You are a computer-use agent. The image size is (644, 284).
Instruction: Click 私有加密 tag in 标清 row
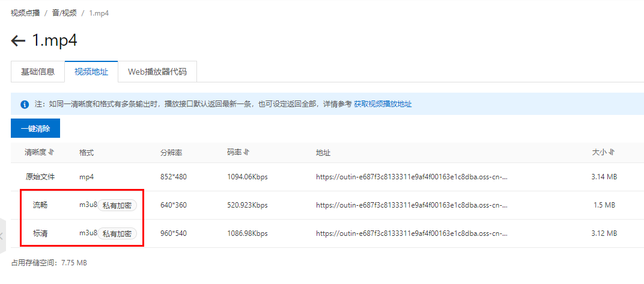coord(118,233)
